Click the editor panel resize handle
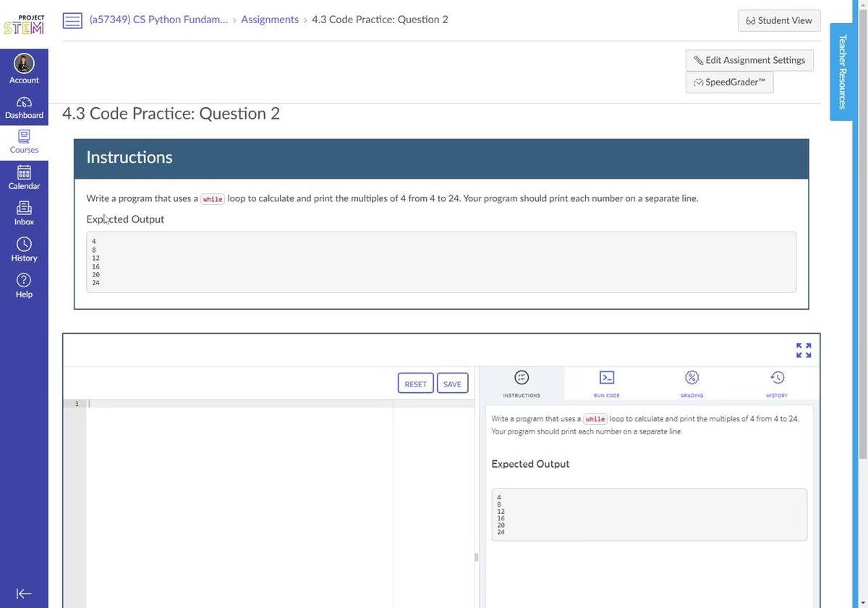This screenshot has height=608, width=868. coord(476,557)
